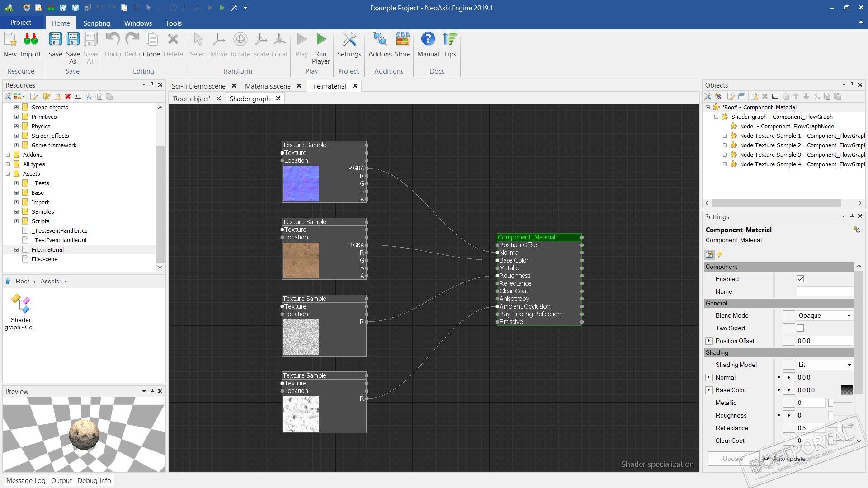Image resolution: width=868 pixels, height=488 pixels.
Task: Switch to the Scripting ribbon tab
Action: (96, 23)
